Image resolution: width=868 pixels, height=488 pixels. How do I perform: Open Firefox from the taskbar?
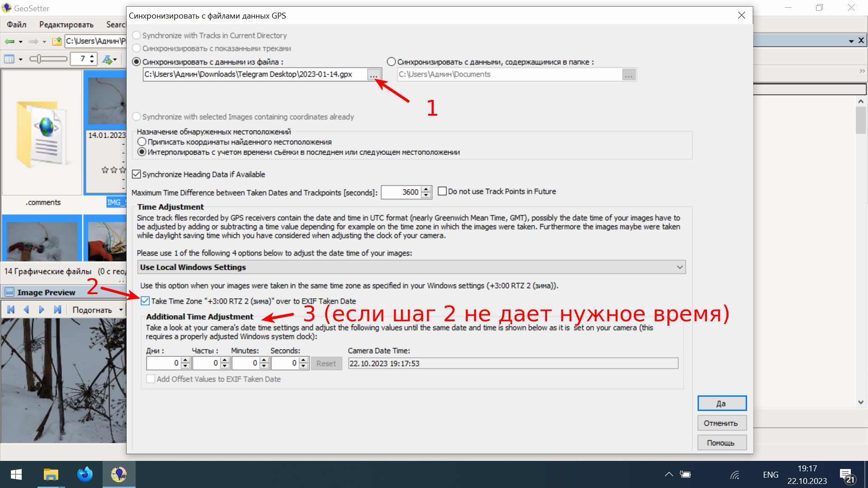85,474
